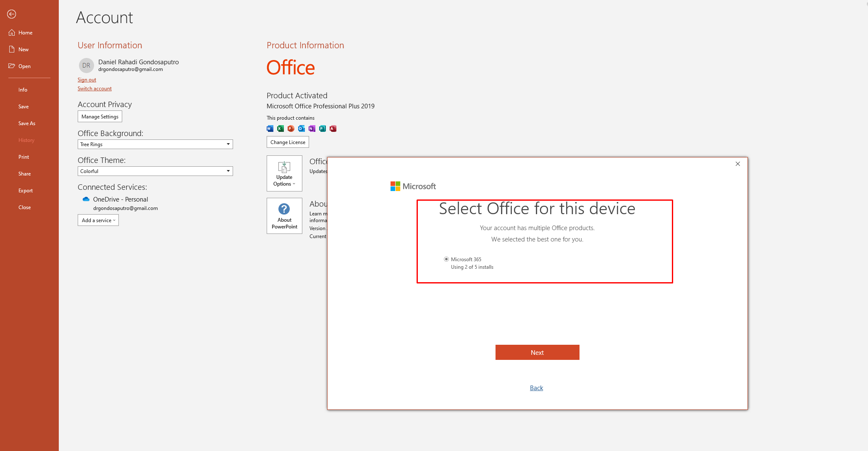Click the Excel product icon

pyautogui.click(x=281, y=128)
